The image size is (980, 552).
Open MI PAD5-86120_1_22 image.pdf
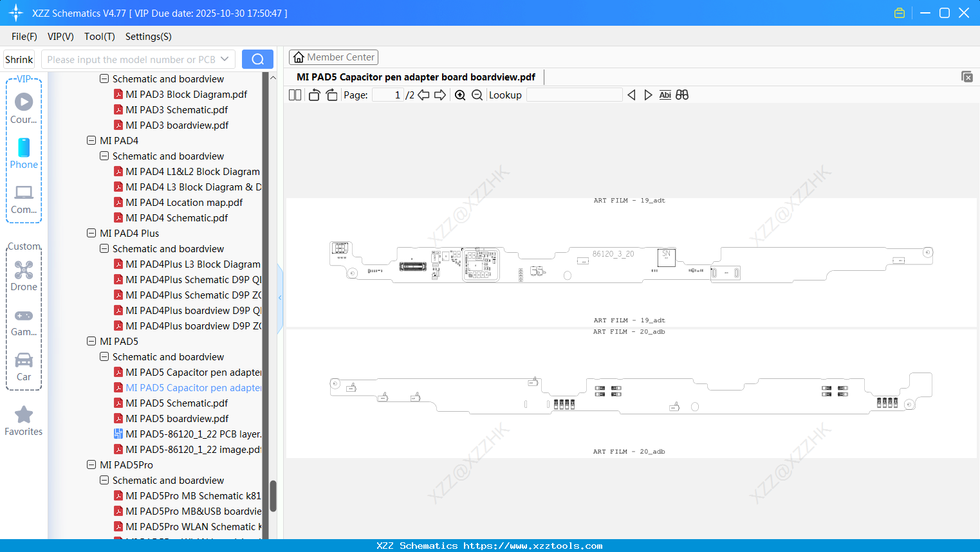tap(187, 450)
